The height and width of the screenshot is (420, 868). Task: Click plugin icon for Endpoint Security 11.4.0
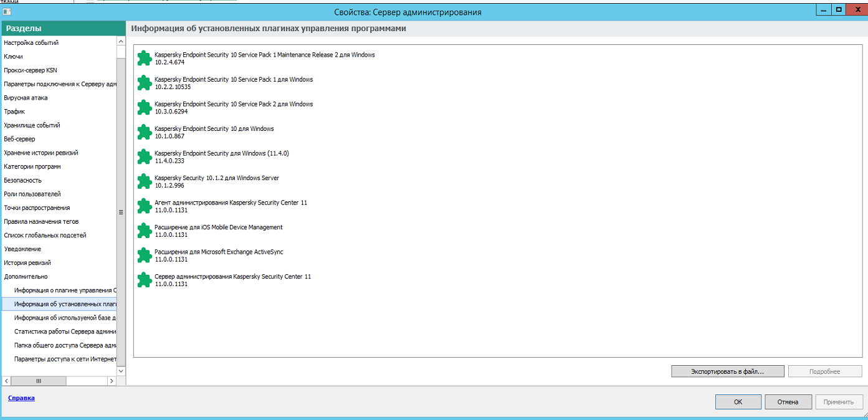pos(145,157)
